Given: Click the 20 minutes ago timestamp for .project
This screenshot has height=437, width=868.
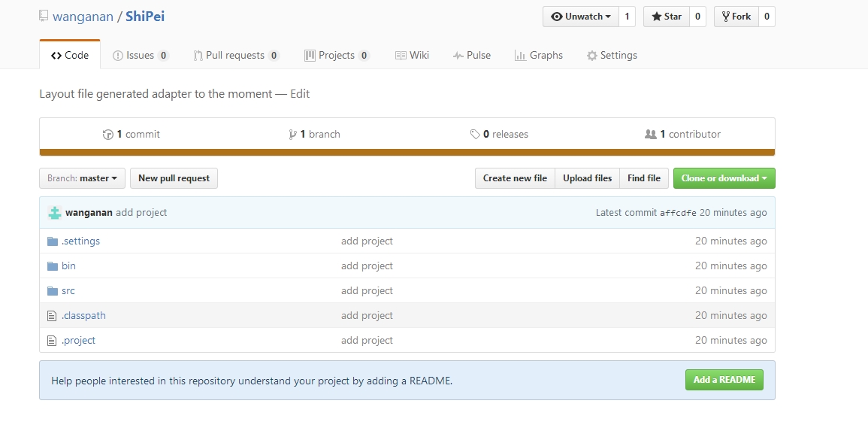Looking at the screenshot, I should pyautogui.click(x=730, y=341).
